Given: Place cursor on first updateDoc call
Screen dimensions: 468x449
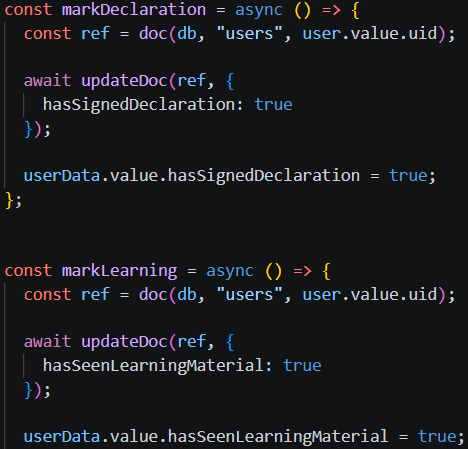Looking at the screenshot, I should click(x=124, y=81).
